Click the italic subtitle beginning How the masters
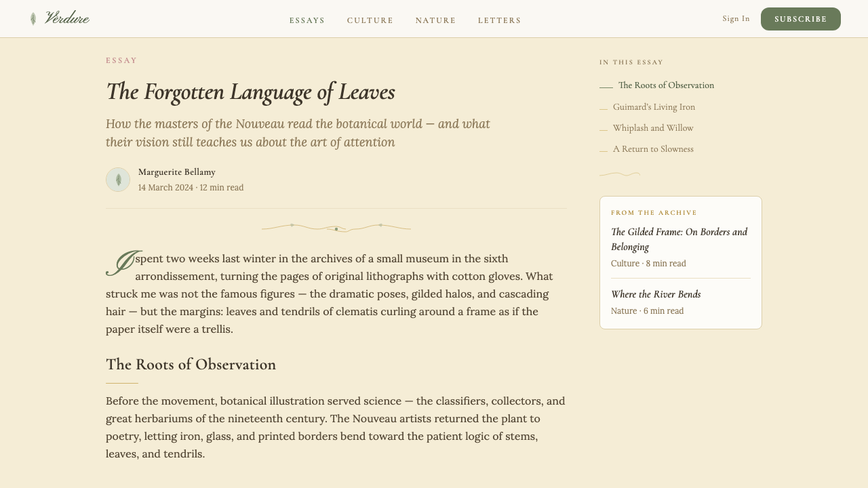Viewport: 868px width, 488px height. click(x=298, y=133)
